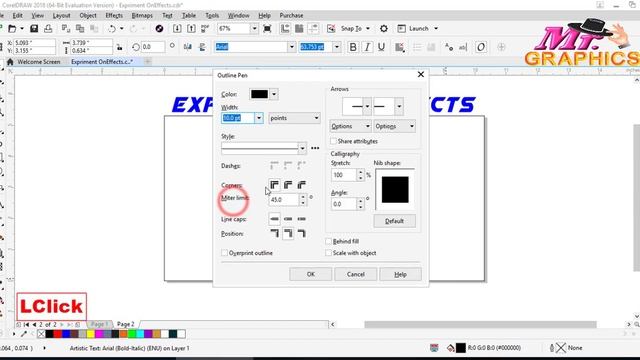Click the Show rulers icon
Viewport: 640px width, 360px height.
285,29
